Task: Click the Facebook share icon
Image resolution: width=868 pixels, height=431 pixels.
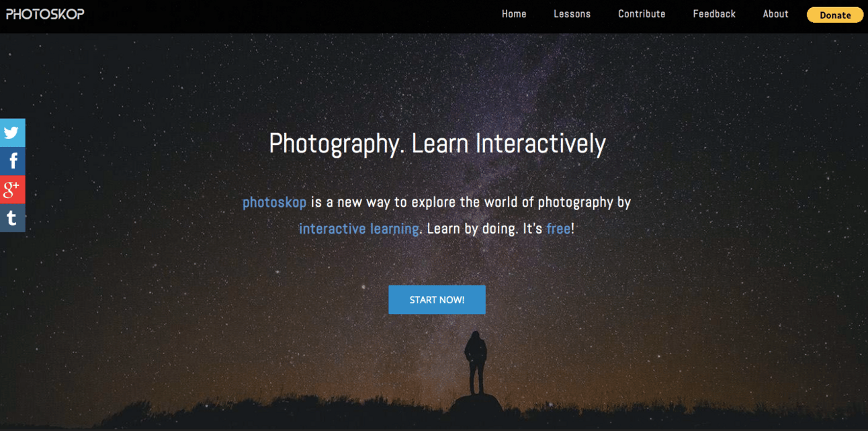Action: tap(12, 161)
